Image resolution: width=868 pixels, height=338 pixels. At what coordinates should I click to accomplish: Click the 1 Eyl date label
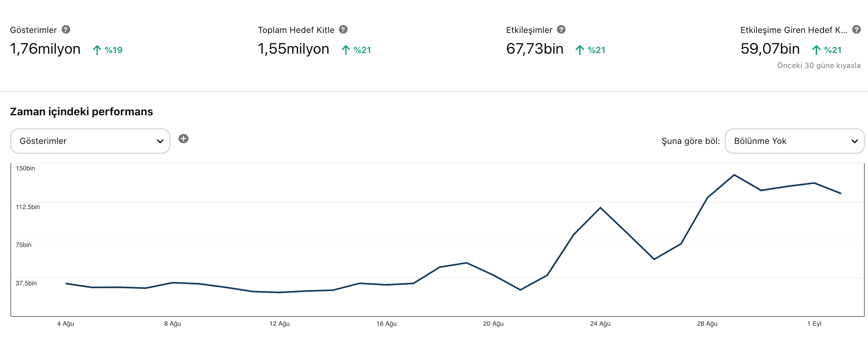point(814,324)
